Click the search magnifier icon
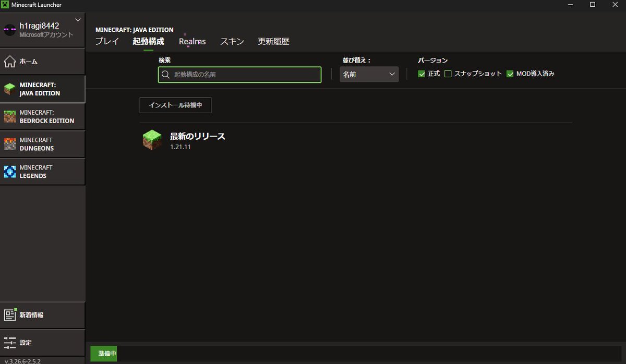The width and height of the screenshot is (626, 364). (165, 75)
